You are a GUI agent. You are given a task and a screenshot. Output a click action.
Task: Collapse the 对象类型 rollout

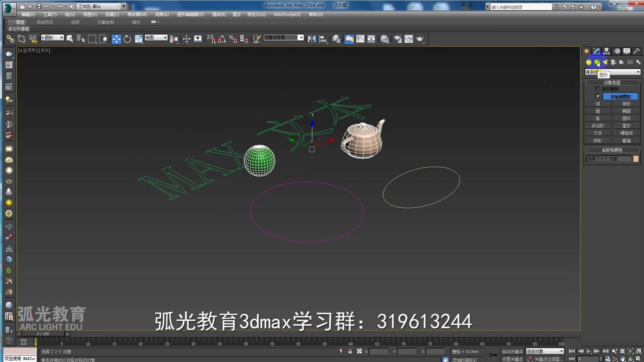click(612, 82)
